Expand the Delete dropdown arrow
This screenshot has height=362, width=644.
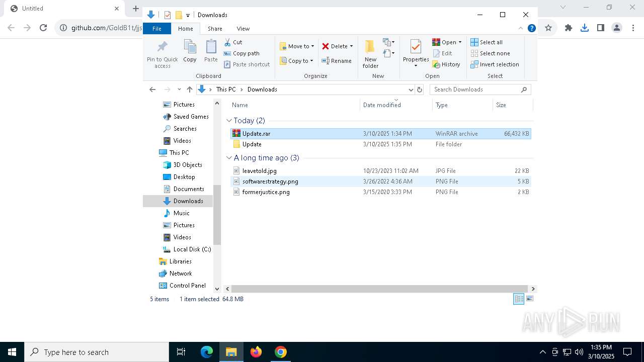tap(351, 46)
